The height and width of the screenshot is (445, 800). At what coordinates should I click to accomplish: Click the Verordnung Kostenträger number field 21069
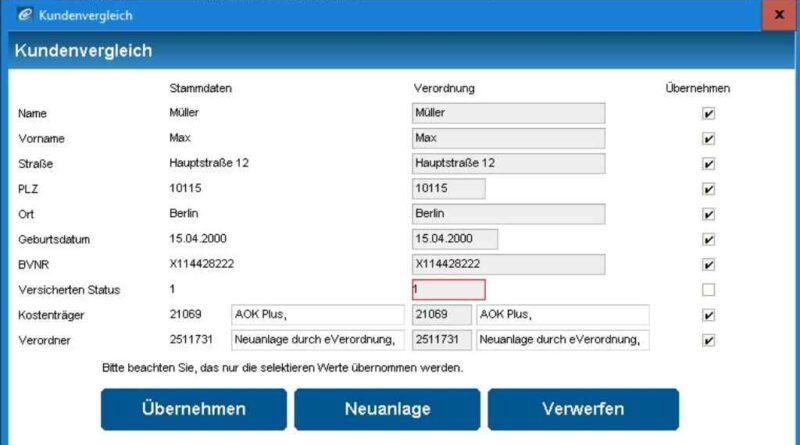point(442,315)
